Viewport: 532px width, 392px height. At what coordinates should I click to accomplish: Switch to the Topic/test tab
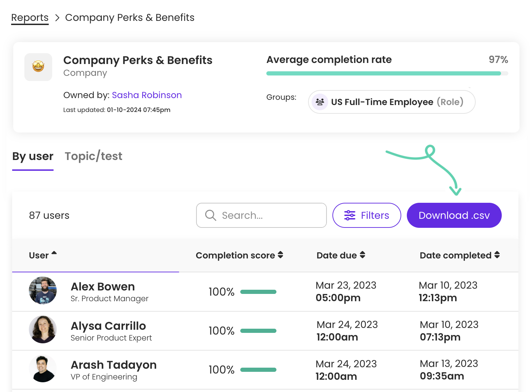pos(93,156)
